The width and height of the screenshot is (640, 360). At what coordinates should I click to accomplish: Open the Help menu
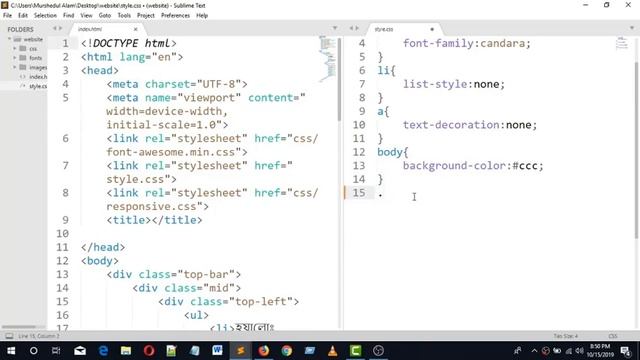point(202,16)
